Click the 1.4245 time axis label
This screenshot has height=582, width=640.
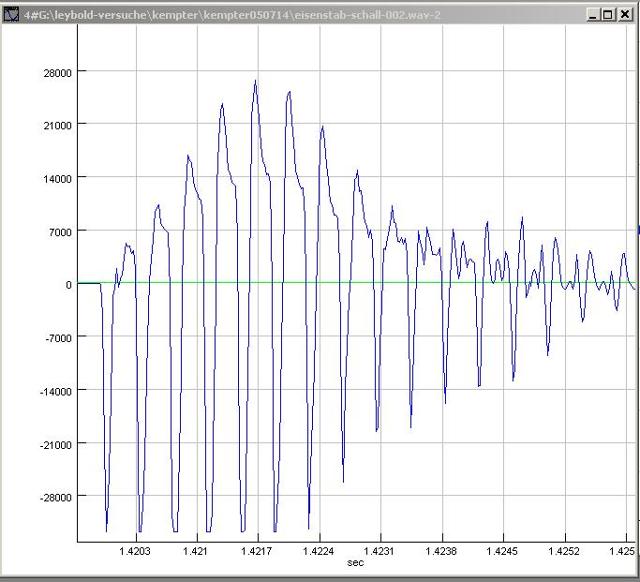pos(502,551)
